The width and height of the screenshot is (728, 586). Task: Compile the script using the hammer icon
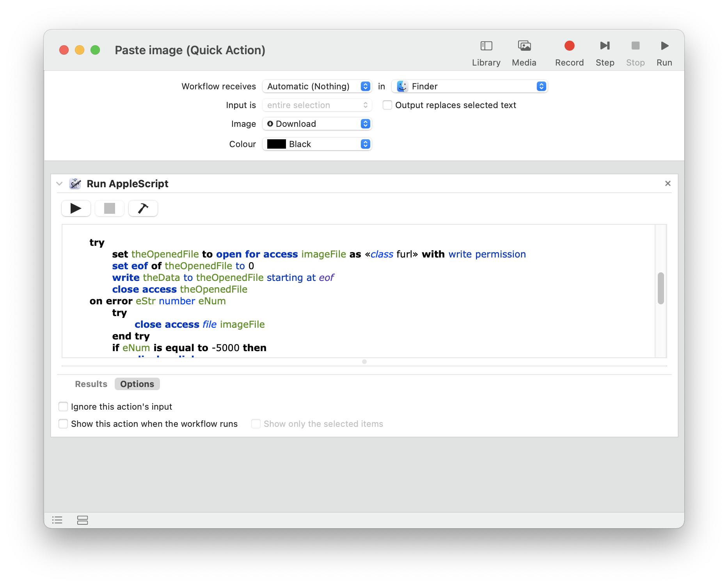(143, 208)
